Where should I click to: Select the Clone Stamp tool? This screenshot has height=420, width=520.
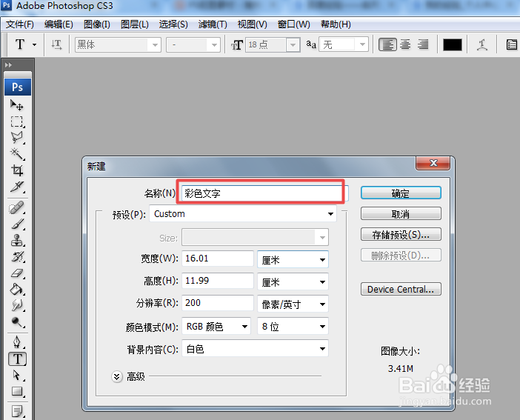click(x=17, y=241)
